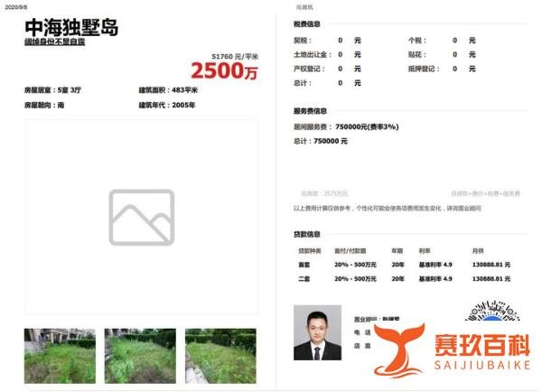The height and width of the screenshot is (392, 542).
Task: Select the room layout text 5室 3厅
Action: pos(70,90)
